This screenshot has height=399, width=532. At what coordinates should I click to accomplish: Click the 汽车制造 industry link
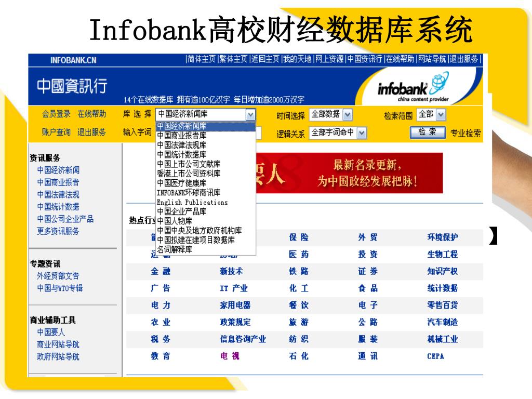pyautogui.click(x=443, y=322)
